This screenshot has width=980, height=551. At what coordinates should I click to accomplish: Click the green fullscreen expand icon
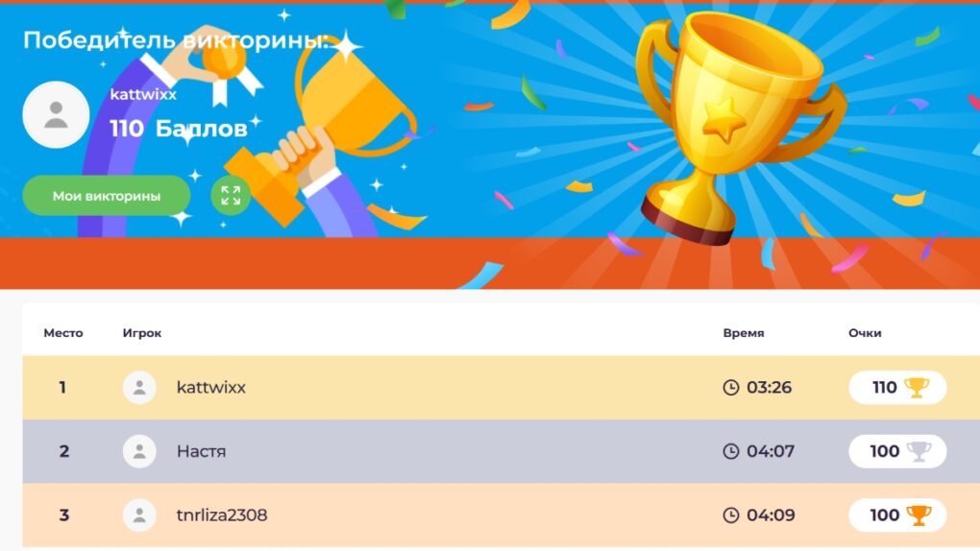(231, 196)
